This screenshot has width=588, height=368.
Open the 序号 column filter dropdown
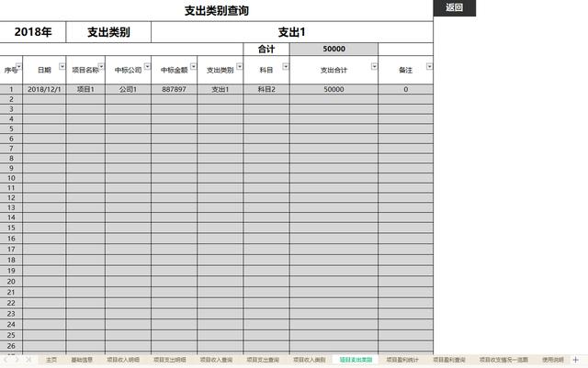18,66
